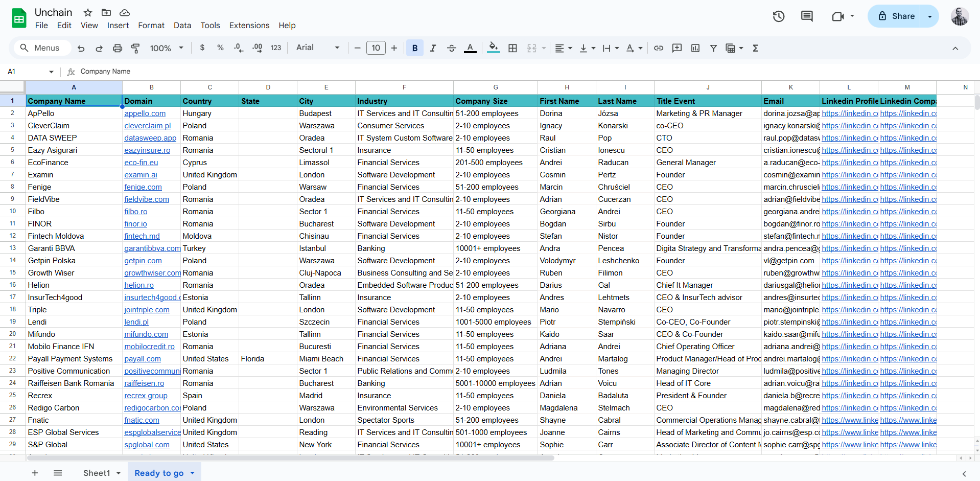Open version history clock icon
980x481 pixels.
779,16
